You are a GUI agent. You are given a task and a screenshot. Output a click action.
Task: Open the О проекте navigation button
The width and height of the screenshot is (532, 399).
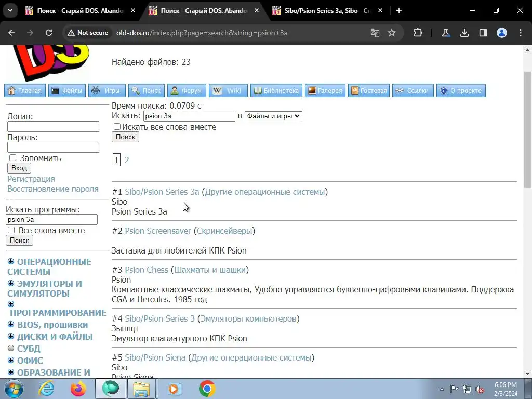pos(461,90)
